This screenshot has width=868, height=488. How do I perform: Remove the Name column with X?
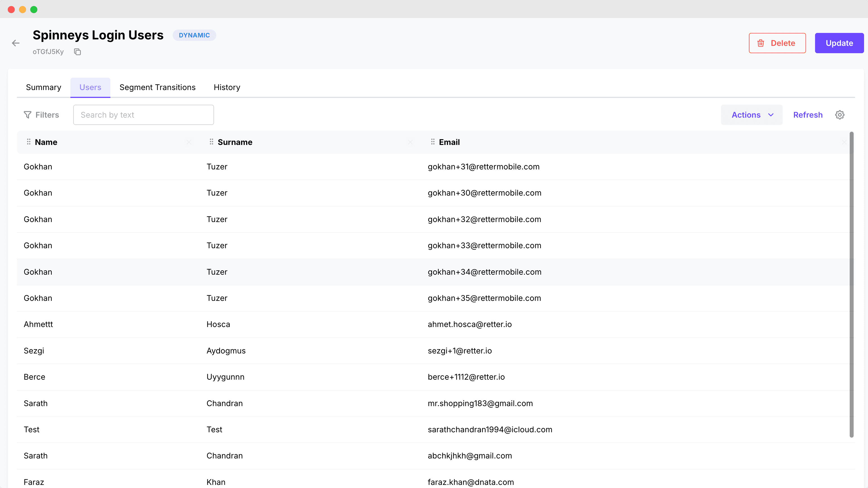click(x=189, y=142)
